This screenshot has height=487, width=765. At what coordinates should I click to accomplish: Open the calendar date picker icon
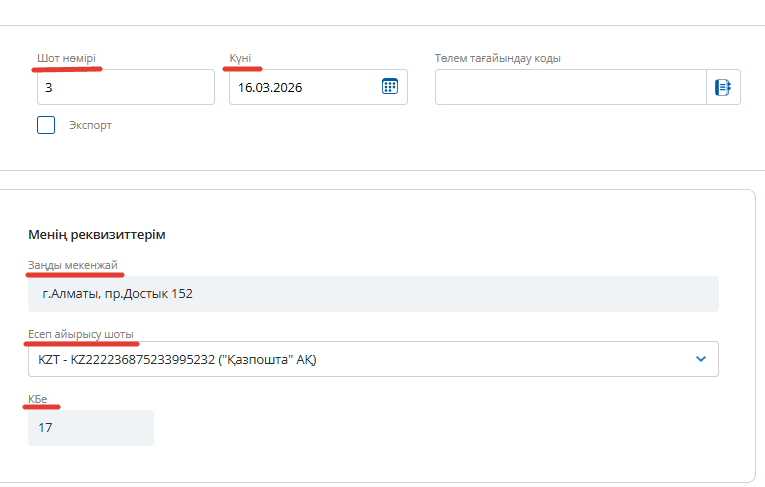coord(390,86)
